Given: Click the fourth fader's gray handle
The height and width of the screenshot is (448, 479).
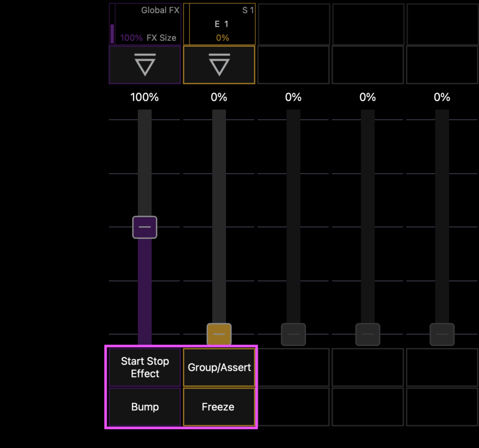Looking at the screenshot, I should click(x=368, y=334).
